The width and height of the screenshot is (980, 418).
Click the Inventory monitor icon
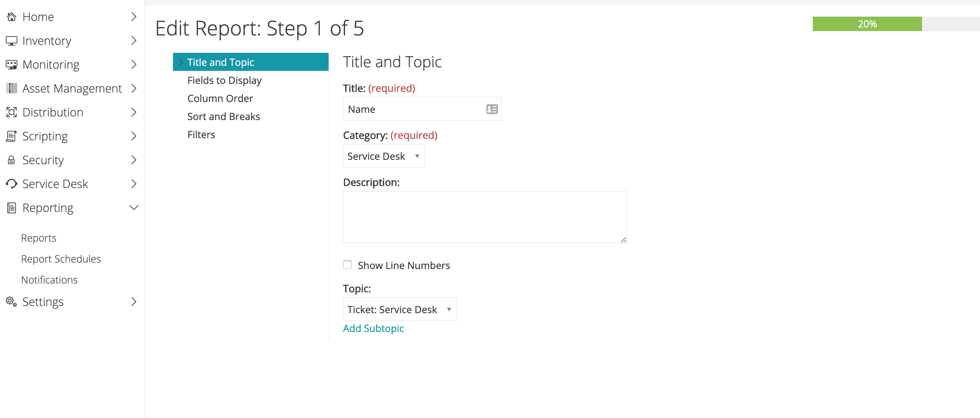[x=12, y=40]
